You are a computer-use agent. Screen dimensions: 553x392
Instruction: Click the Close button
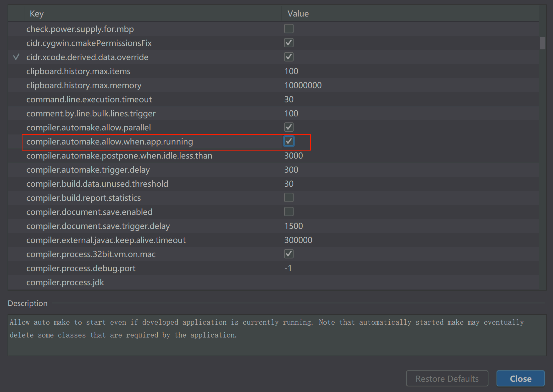click(520, 379)
